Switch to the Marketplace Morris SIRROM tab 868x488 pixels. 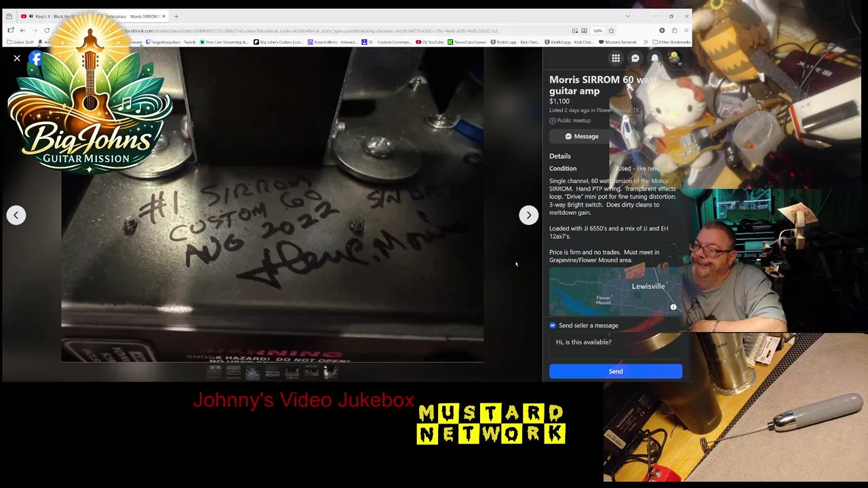(x=132, y=16)
